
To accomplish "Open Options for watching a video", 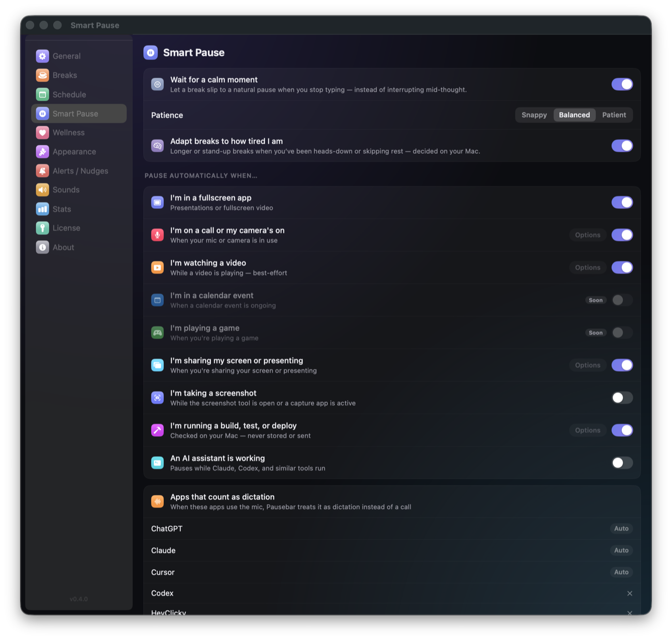I will 588,267.
